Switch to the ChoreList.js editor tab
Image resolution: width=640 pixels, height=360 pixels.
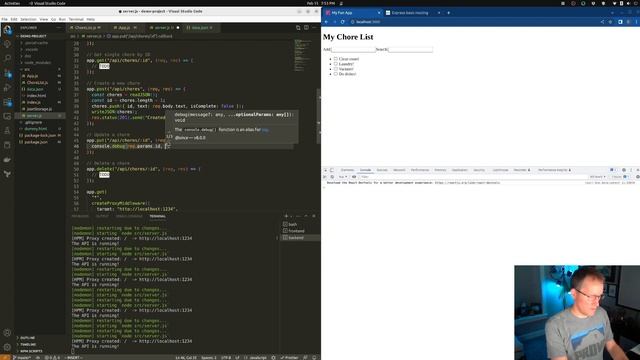(x=85, y=28)
